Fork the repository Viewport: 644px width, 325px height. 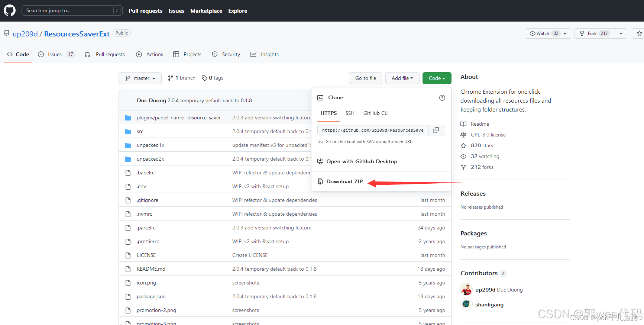[x=595, y=33]
